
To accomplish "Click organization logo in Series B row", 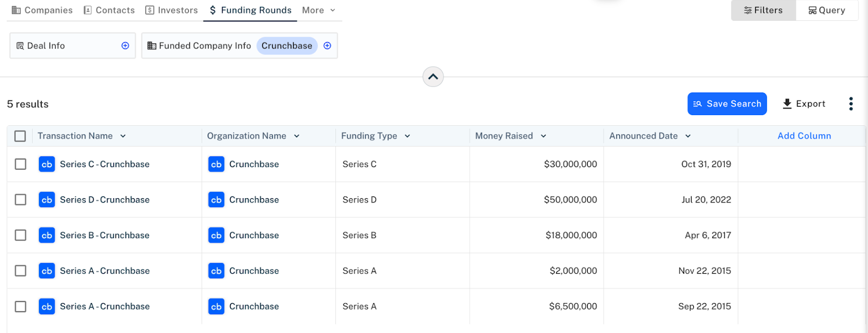I will click(x=216, y=235).
